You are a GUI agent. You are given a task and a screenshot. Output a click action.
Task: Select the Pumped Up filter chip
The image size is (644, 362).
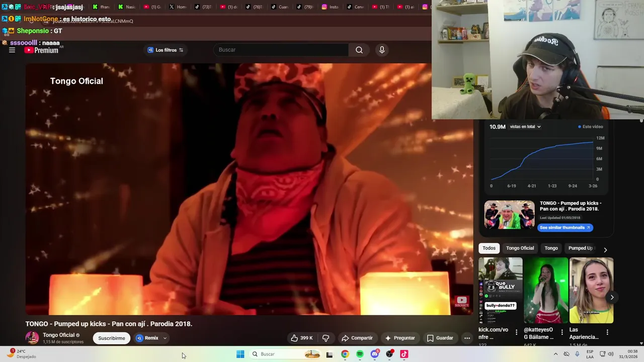coord(581,248)
